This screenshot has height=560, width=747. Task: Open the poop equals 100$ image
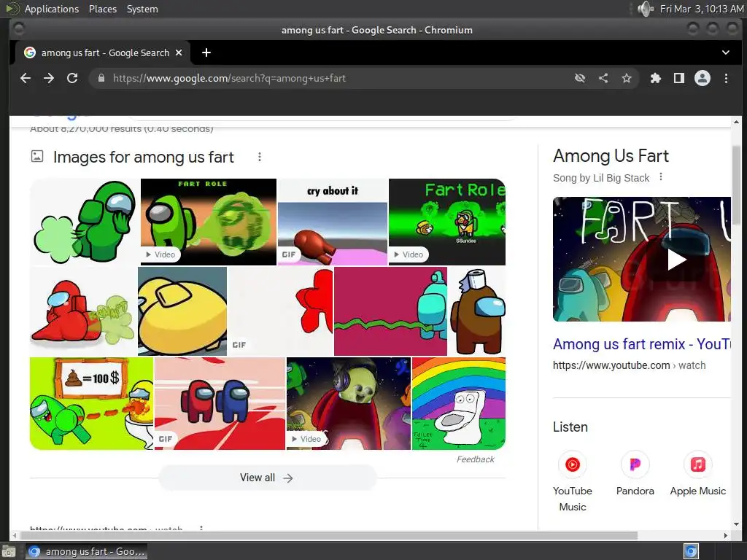(x=91, y=403)
